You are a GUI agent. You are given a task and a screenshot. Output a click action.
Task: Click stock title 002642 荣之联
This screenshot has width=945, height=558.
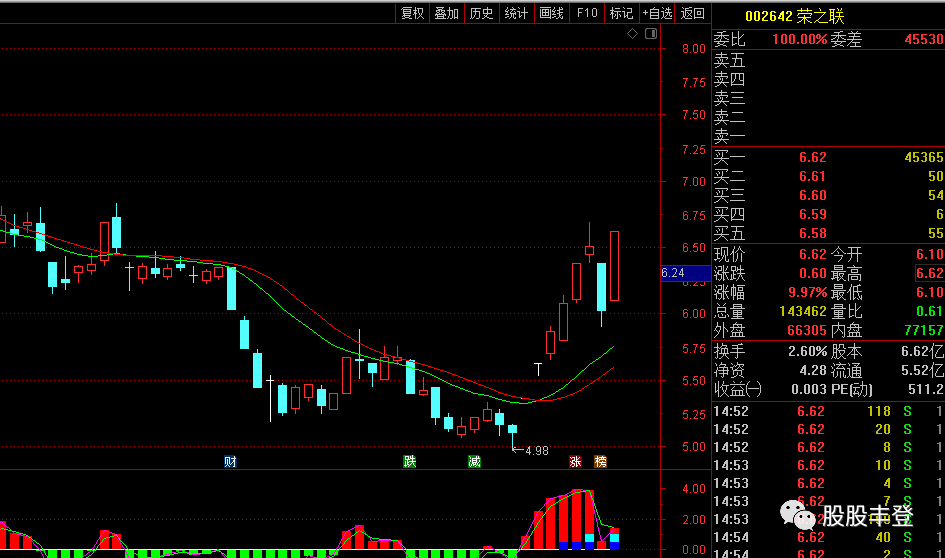click(794, 16)
